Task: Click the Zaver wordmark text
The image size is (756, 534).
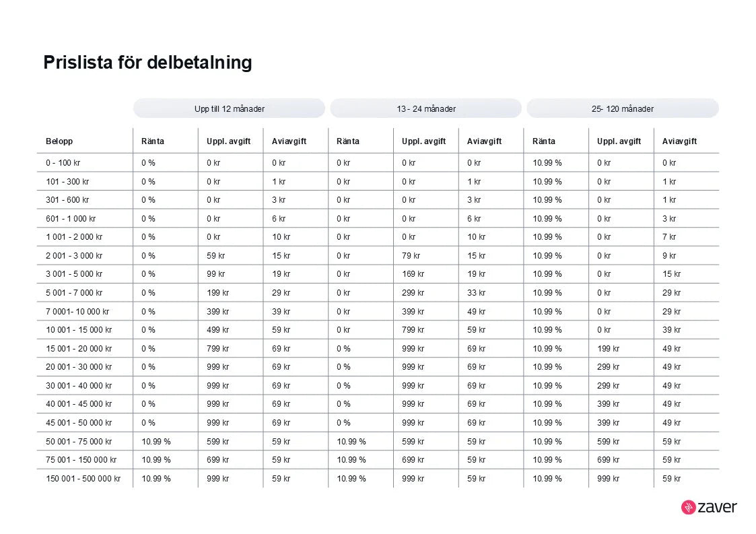Action: click(718, 507)
